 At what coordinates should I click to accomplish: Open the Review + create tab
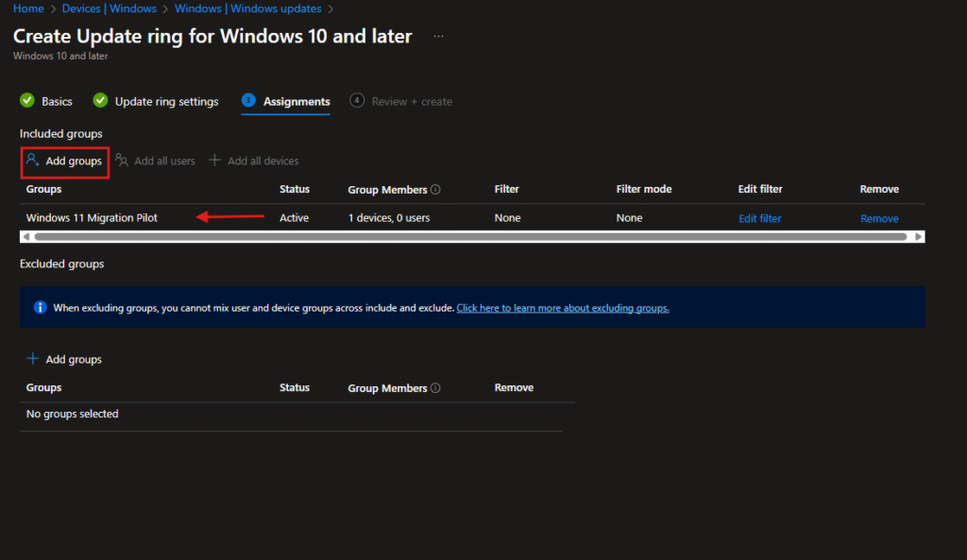410,101
